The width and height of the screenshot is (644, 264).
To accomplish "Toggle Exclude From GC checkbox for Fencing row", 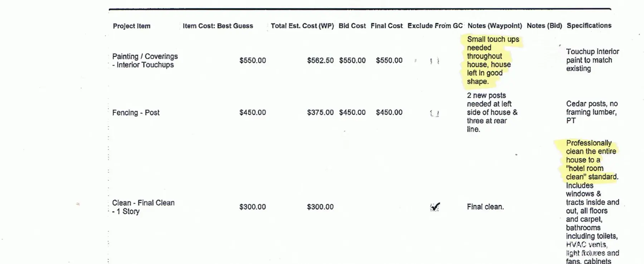I will point(434,113).
